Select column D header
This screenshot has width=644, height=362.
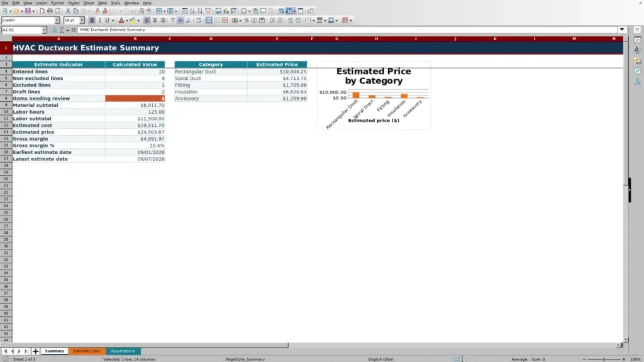[211, 39]
